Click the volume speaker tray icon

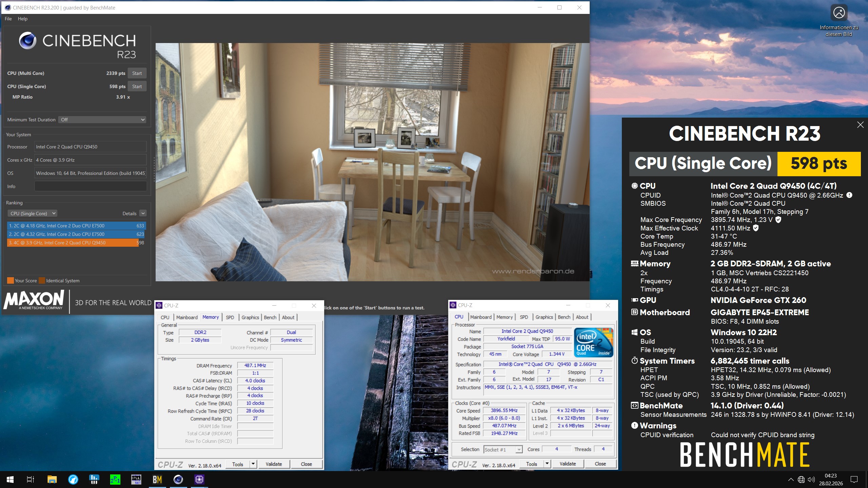(811, 479)
